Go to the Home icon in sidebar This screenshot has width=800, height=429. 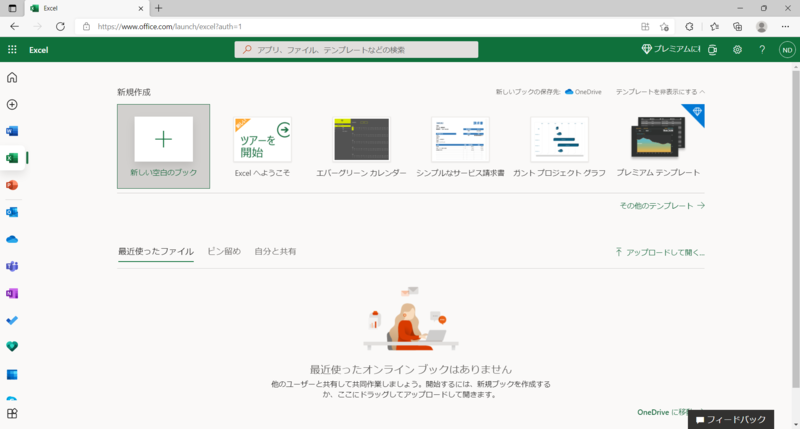[12, 78]
